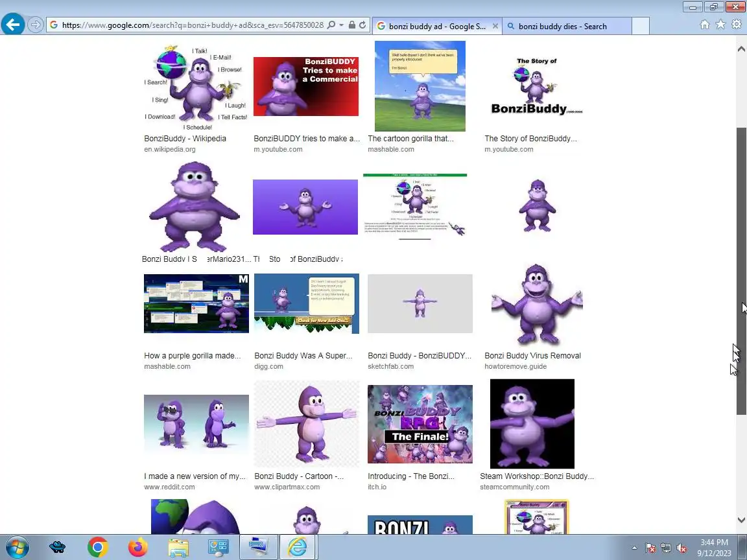The height and width of the screenshot is (560, 747).
Task: Click 'Steam Workshop::Bonzi Buddy...' link
Action: pos(537,476)
